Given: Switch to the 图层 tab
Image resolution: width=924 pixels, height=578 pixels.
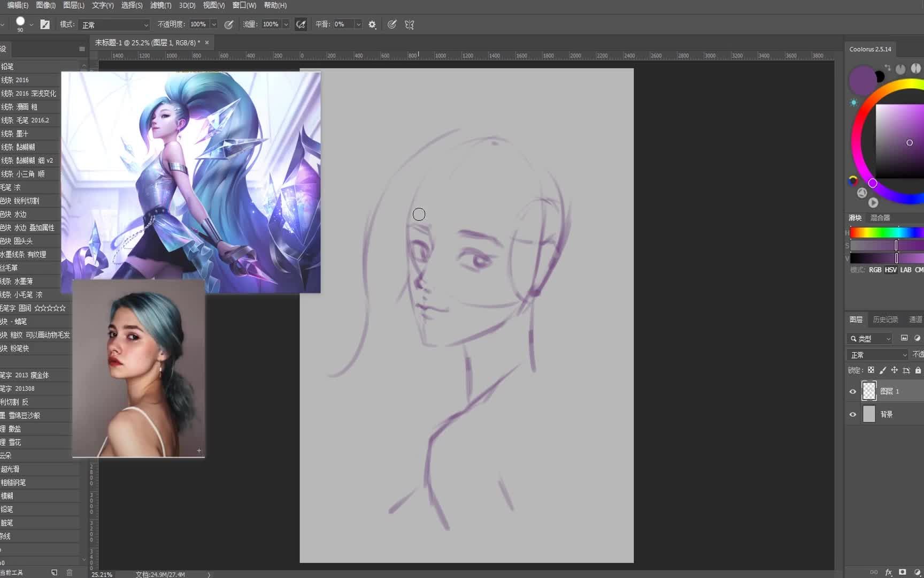Looking at the screenshot, I should (x=856, y=320).
